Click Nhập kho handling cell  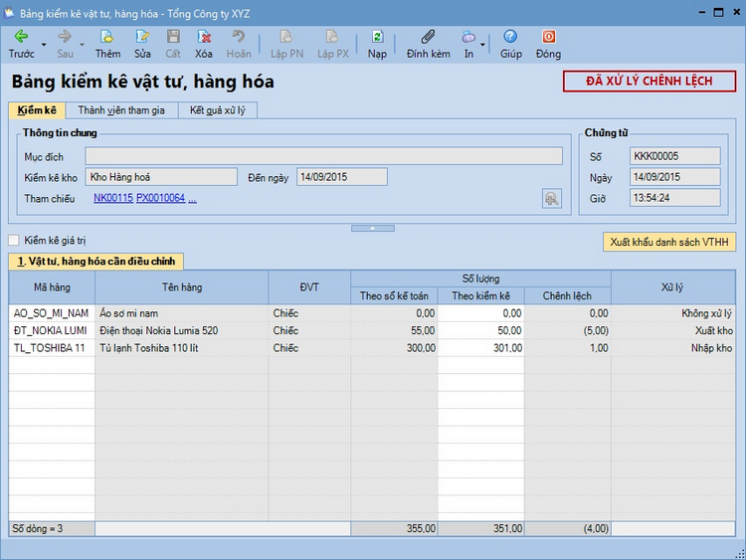pos(672,348)
